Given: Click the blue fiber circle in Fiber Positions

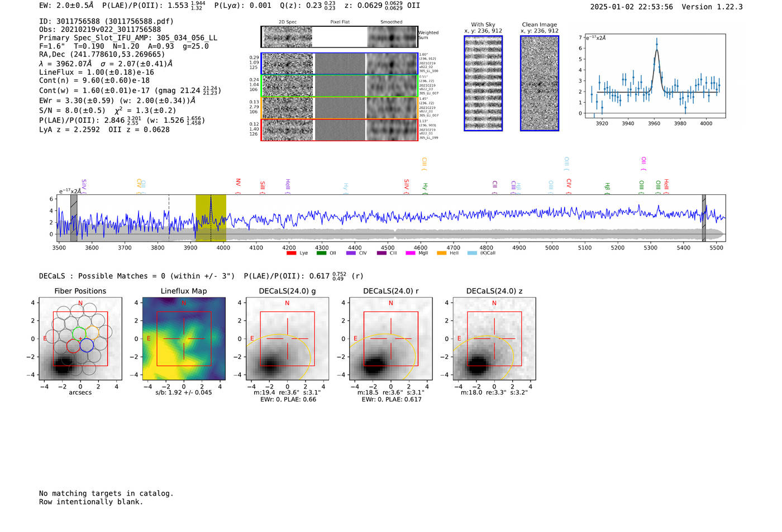Looking at the screenshot, I should (87, 345).
